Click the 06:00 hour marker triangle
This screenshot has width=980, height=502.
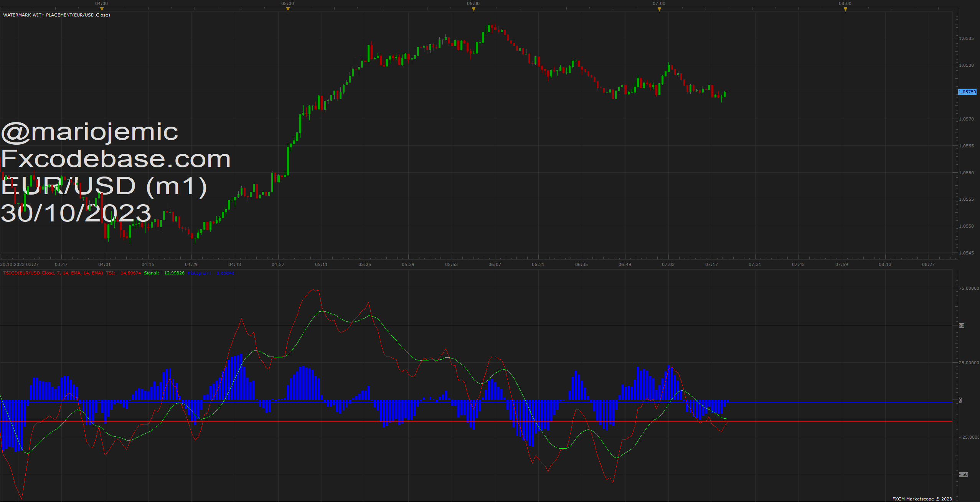[474, 10]
